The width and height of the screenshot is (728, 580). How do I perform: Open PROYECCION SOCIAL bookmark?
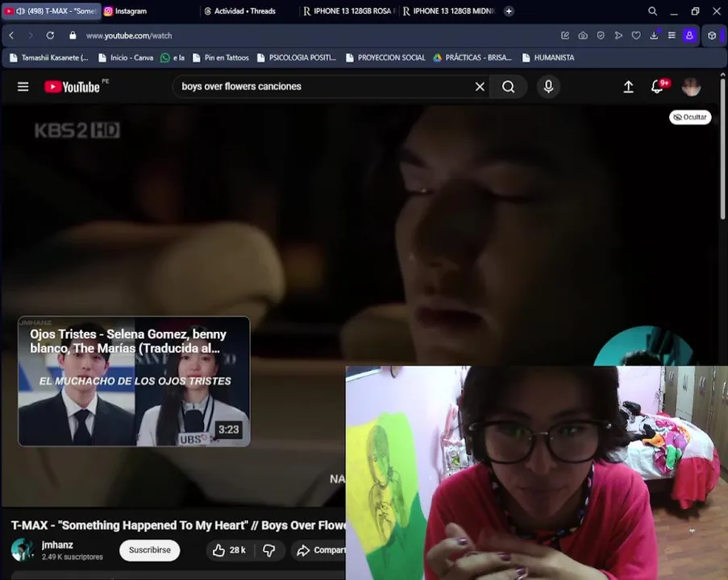point(385,57)
